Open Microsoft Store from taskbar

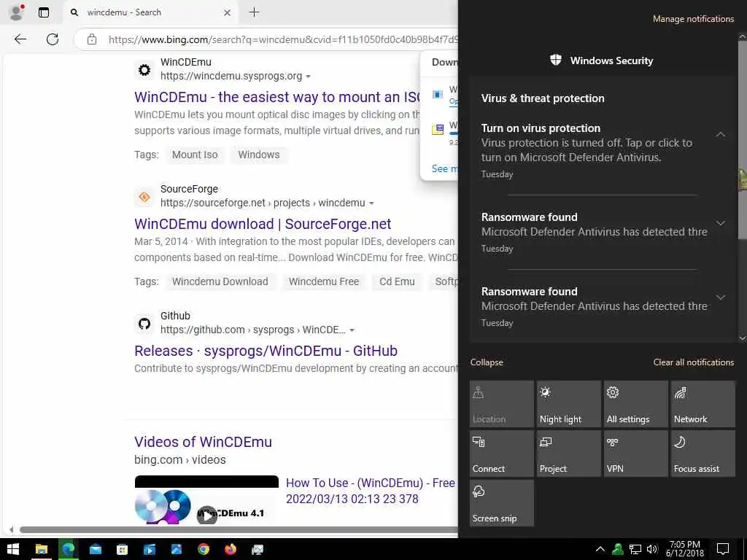click(x=123, y=550)
